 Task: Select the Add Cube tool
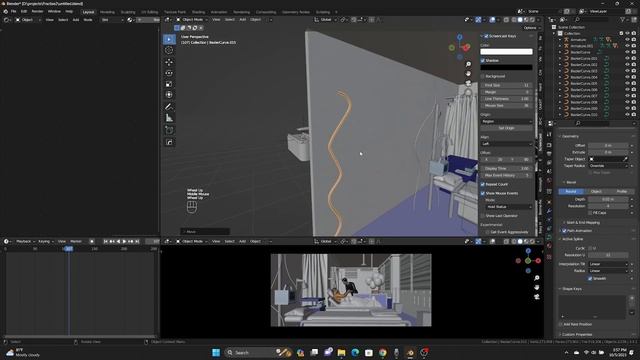click(x=169, y=130)
